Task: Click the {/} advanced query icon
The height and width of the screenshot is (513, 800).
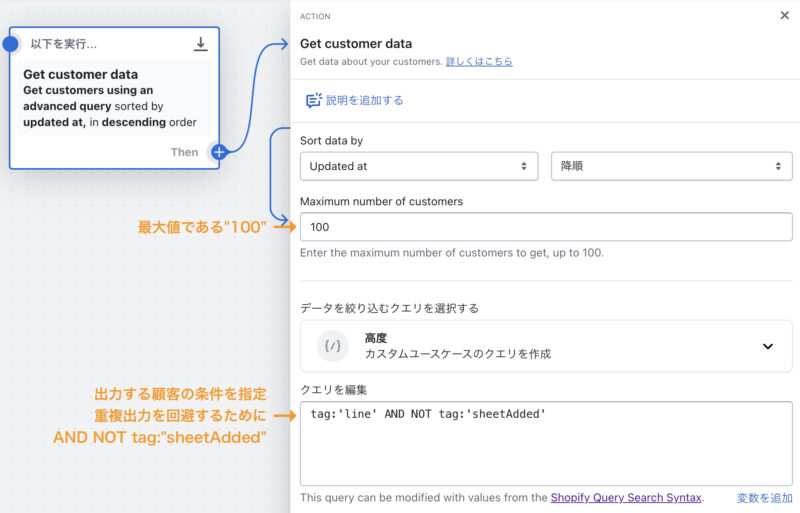Action: tap(333, 346)
